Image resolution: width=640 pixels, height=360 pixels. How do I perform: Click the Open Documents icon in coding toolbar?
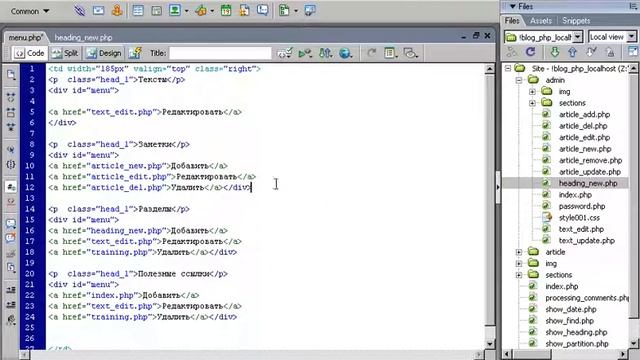pyautogui.click(x=11, y=75)
